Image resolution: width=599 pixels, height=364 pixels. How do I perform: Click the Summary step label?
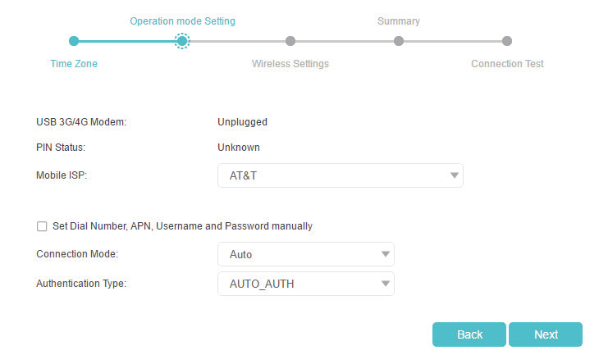coord(398,21)
